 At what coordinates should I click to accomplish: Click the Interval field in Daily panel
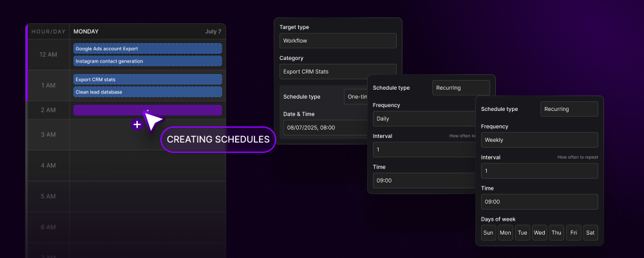pos(424,150)
